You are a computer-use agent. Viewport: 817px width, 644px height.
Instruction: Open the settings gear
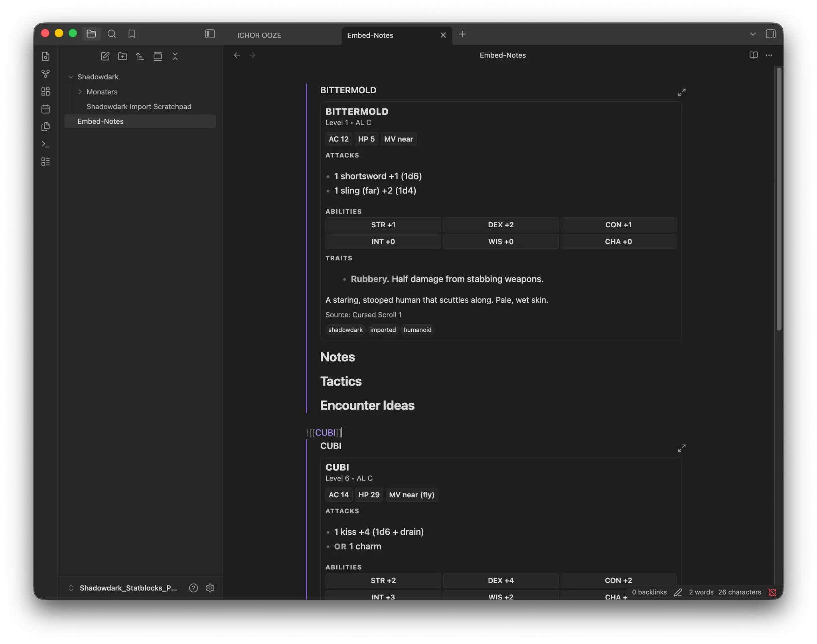(x=210, y=588)
